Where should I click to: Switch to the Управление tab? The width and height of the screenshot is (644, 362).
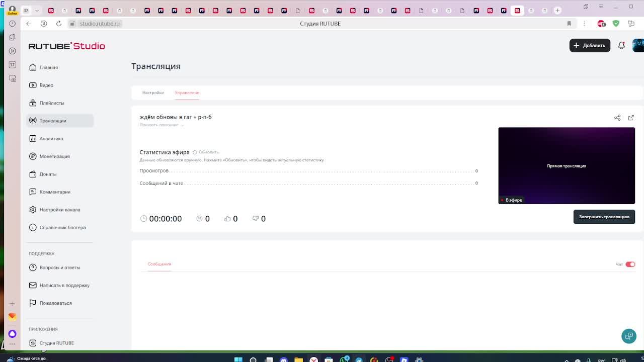point(187,93)
